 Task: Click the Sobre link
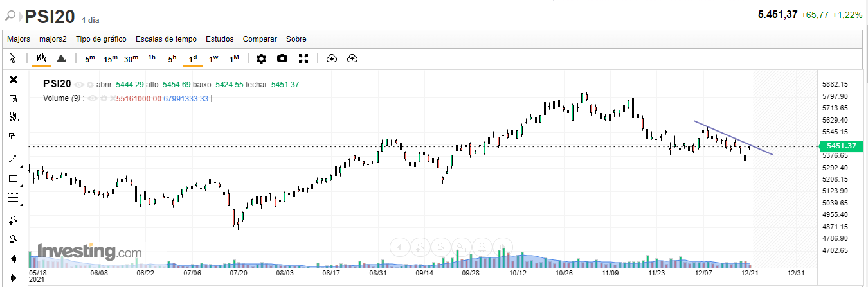point(296,39)
